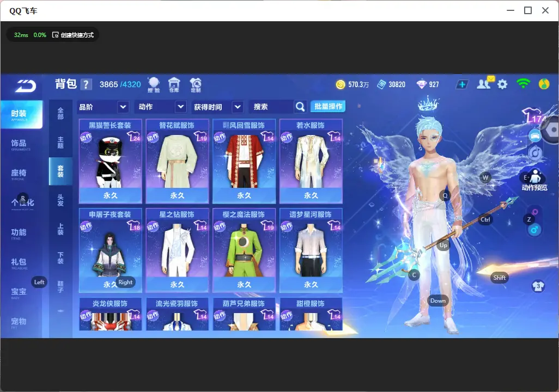Click the gold coin currency icon

point(341,84)
